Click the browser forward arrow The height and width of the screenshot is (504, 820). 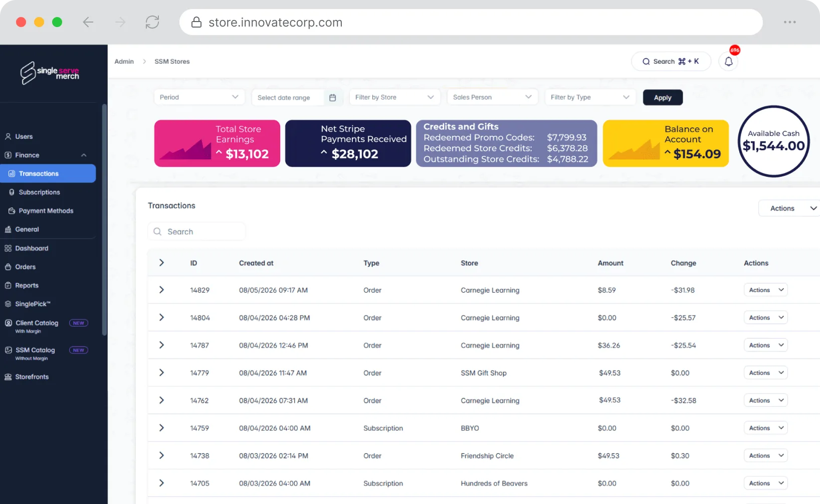[x=120, y=22]
